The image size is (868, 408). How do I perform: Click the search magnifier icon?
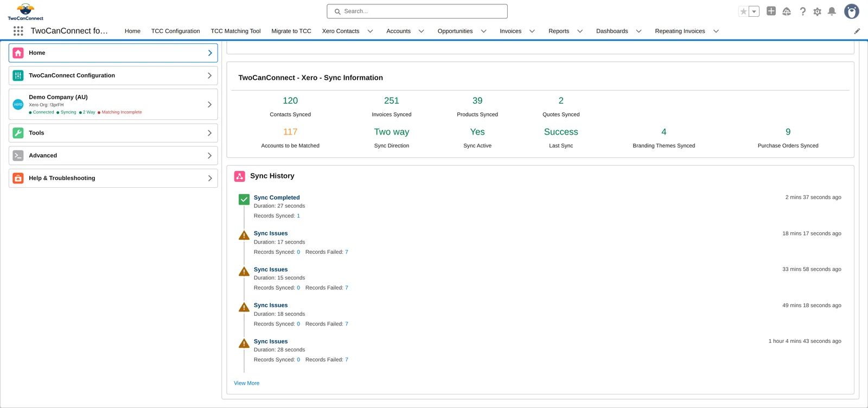(337, 11)
